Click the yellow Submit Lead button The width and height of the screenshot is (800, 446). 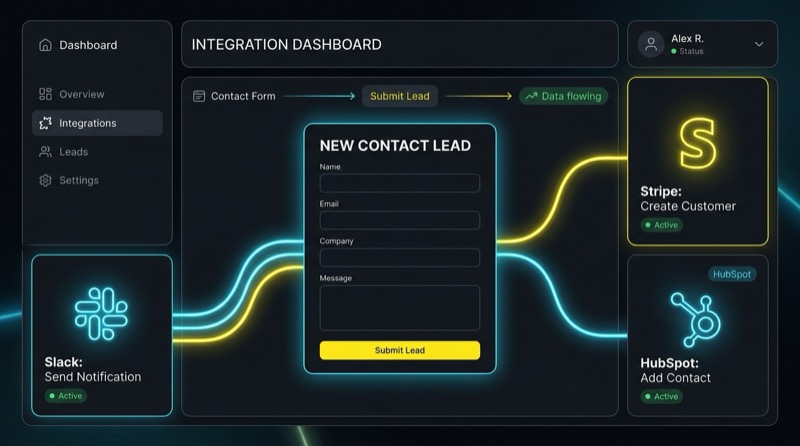point(399,350)
